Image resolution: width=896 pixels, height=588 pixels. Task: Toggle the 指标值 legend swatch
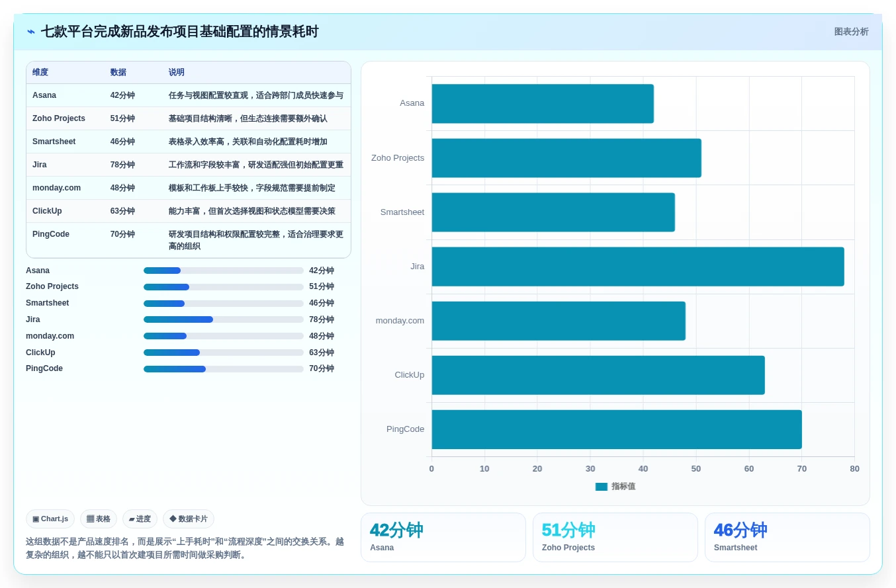(602, 486)
